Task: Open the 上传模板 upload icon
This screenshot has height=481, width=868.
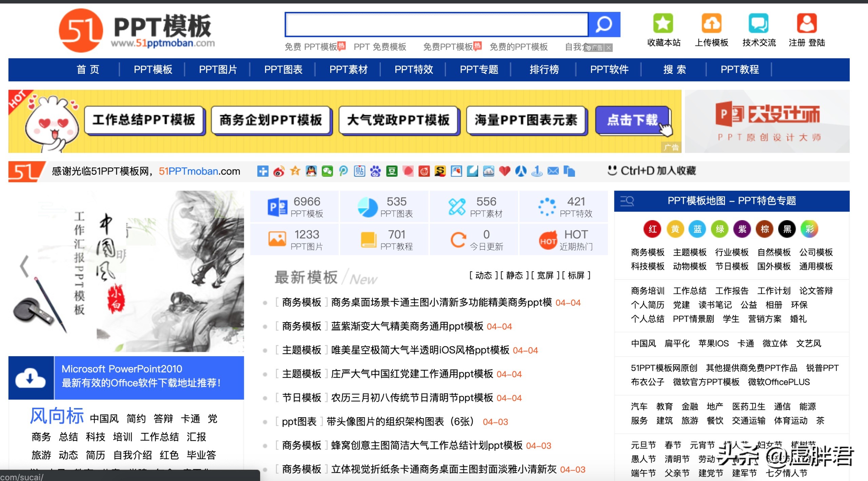Action: 711,23
